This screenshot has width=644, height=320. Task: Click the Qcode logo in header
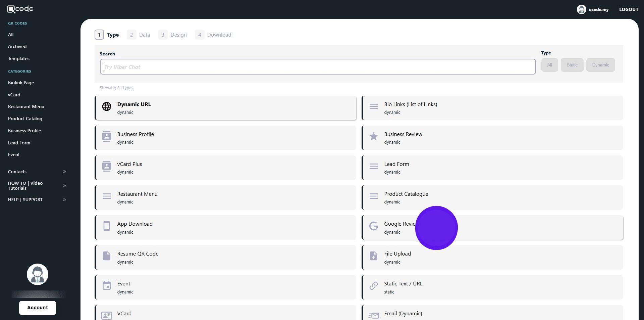pos(20,9)
